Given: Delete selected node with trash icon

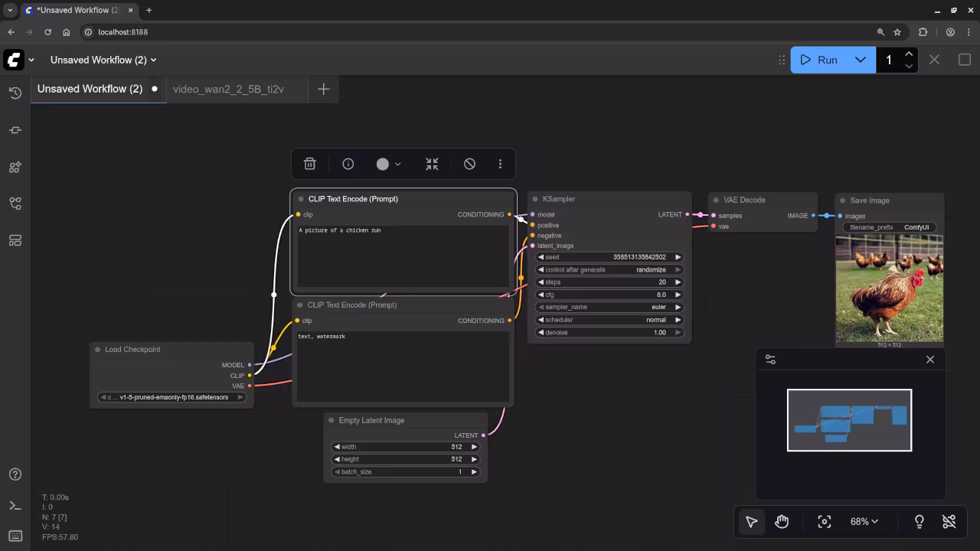Looking at the screenshot, I should 309,164.
